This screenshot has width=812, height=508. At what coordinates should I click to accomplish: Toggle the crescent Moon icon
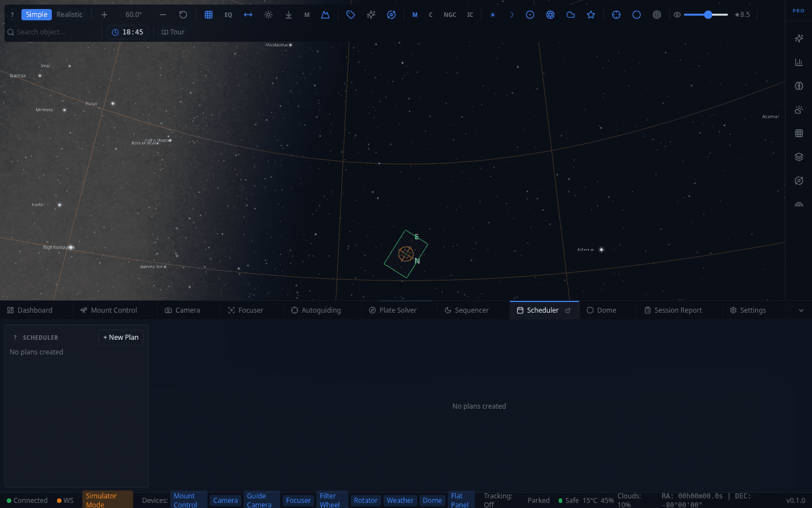[x=511, y=15]
